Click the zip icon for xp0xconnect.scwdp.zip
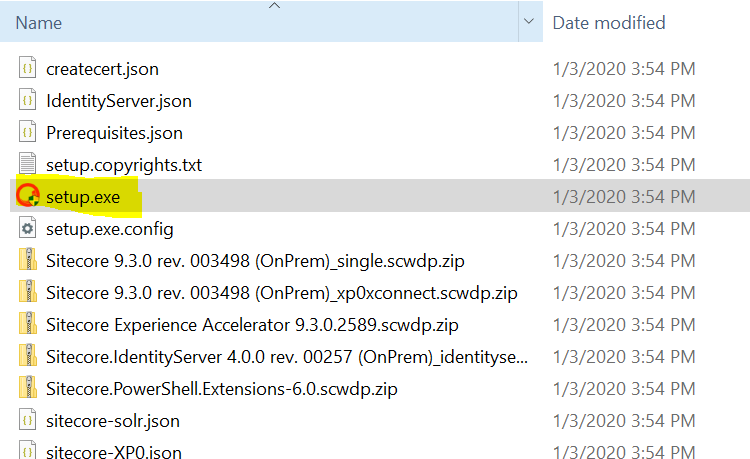Viewport: 750px width, 459px height. click(28, 292)
